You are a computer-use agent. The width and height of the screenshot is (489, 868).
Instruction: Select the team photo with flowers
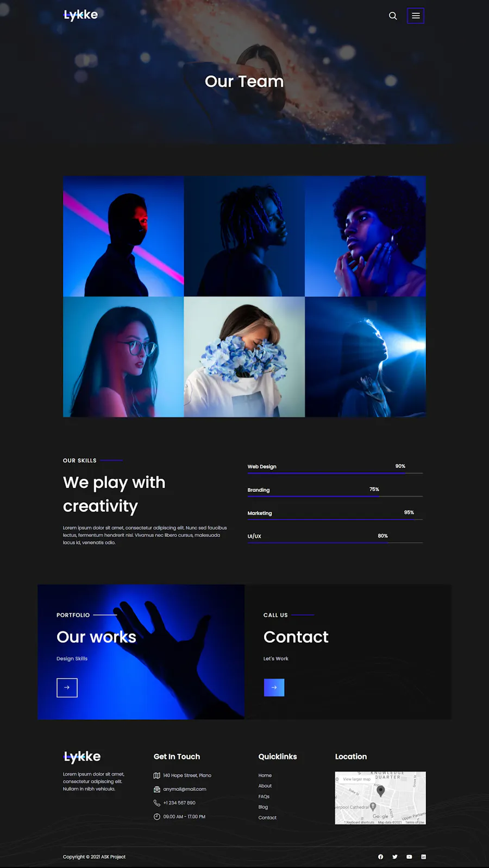pos(244,357)
